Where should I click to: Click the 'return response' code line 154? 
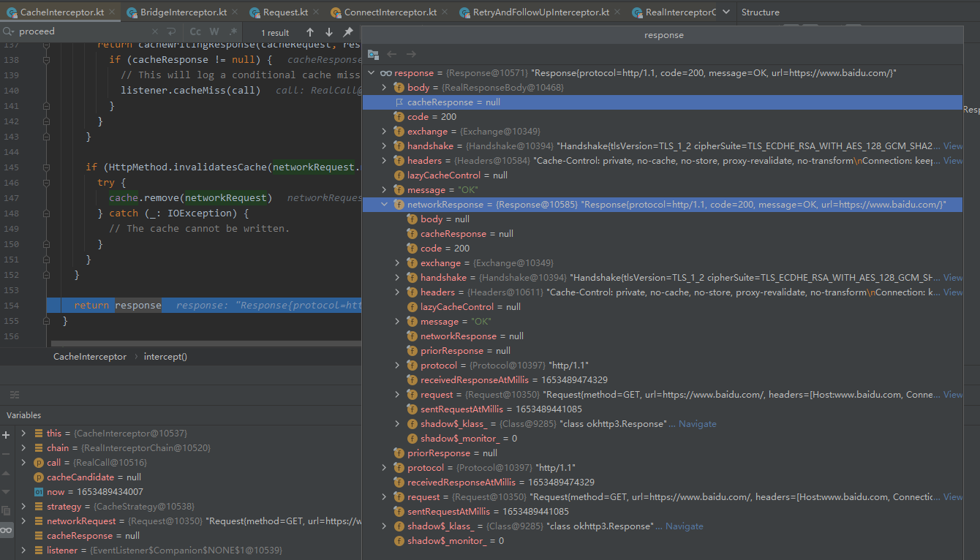point(204,306)
